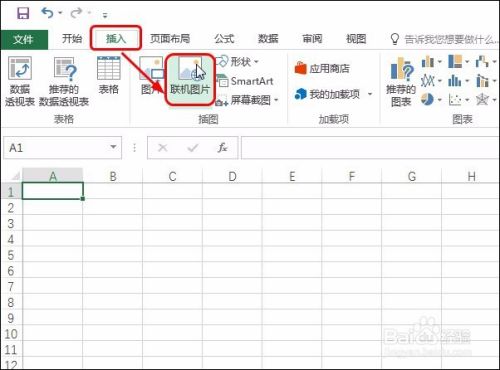Select the 插入 (Insert) ribbon tab
The image size is (500, 370).
coord(116,39)
